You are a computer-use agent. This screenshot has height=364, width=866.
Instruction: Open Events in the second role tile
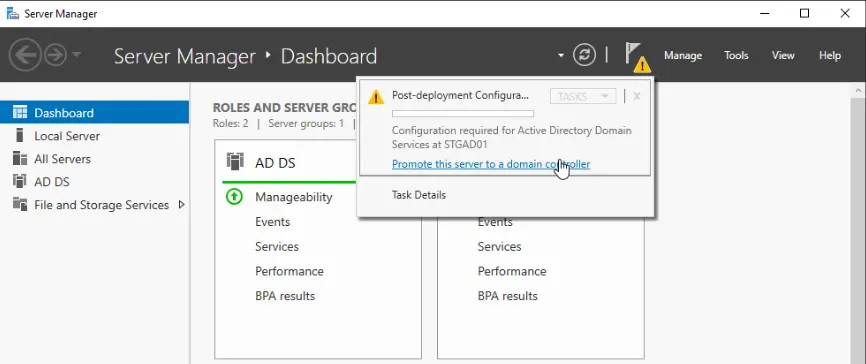[495, 222]
